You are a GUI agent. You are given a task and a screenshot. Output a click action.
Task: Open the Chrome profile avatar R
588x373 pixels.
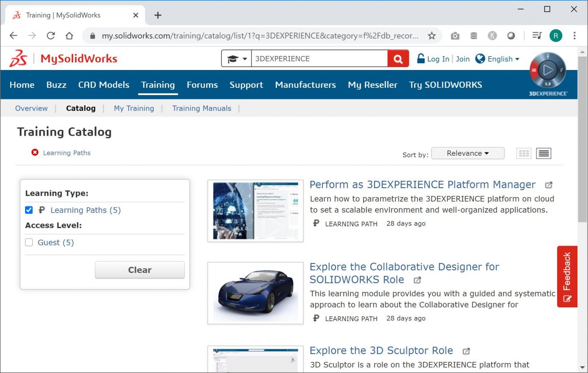tap(556, 36)
